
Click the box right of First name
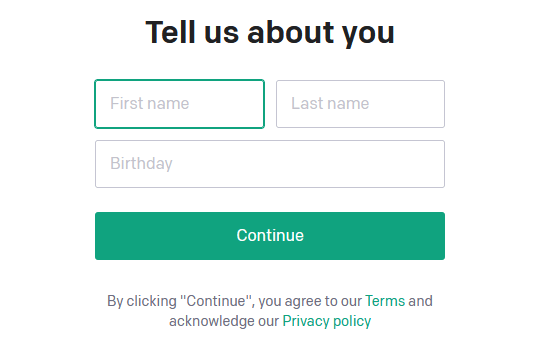(x=360, y=104)
